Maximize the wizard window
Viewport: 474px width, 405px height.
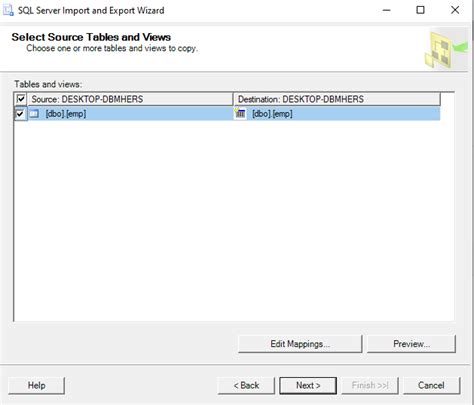pos(421,10)
